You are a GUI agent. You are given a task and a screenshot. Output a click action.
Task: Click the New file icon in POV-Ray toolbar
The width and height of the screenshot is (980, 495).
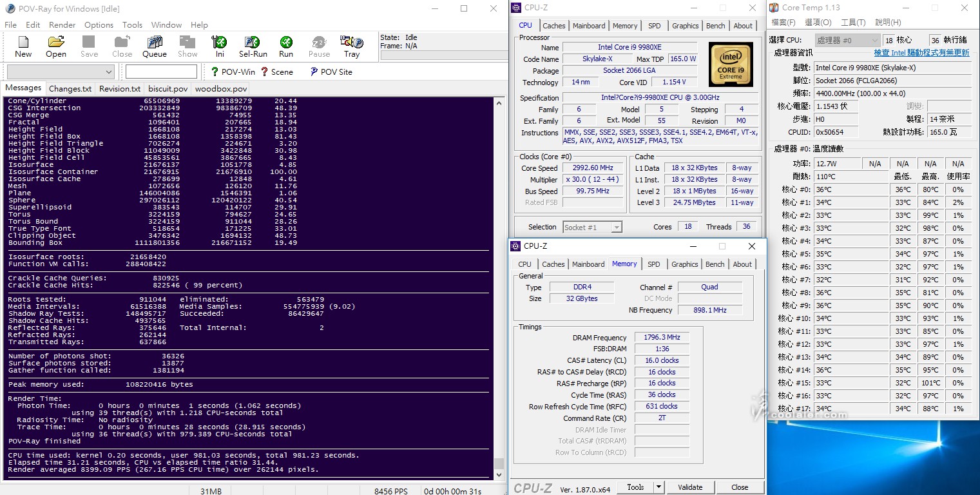23,46
